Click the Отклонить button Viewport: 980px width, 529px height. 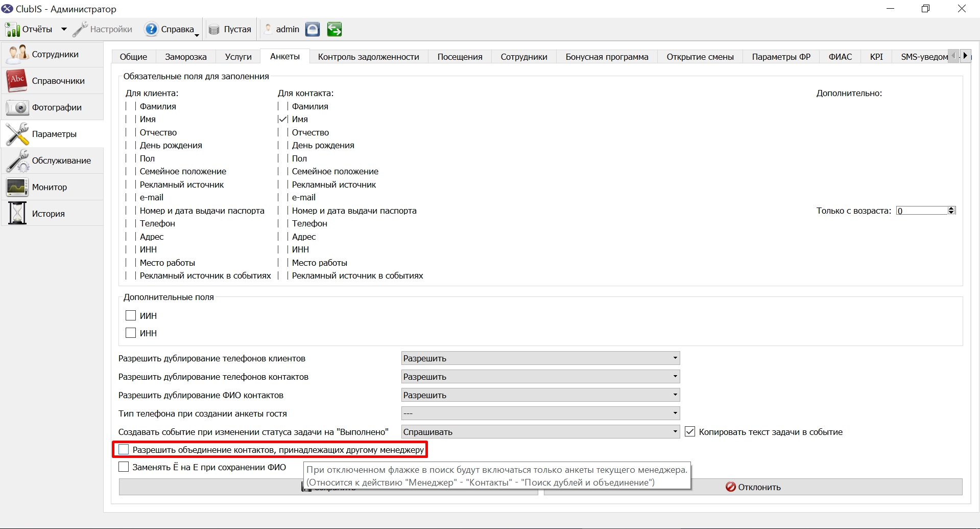coord(753,487)
